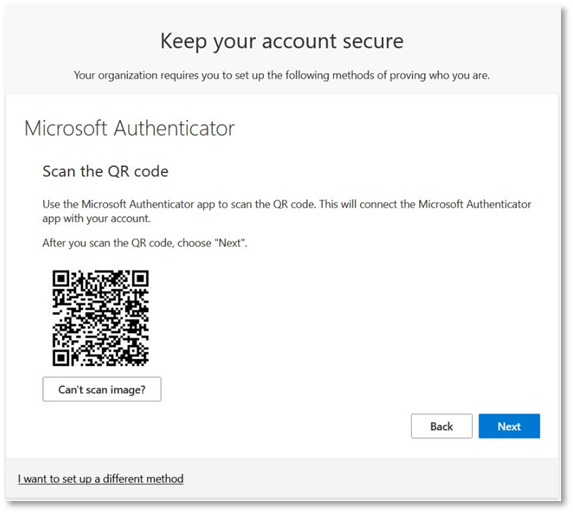Image resolution: width=573 pixels, height=513 pixels.
Task: Click the organization requirement subtitle text
Action: click(x=282, y=75)
